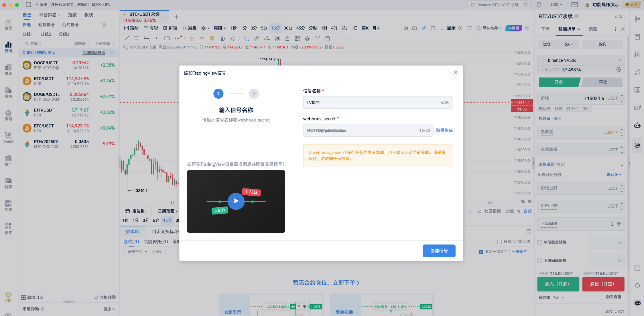The width and height of the screenshot is (644, 316).
Task: Toggle 触发提醒 checkbox
Action: tap(602, 297)
